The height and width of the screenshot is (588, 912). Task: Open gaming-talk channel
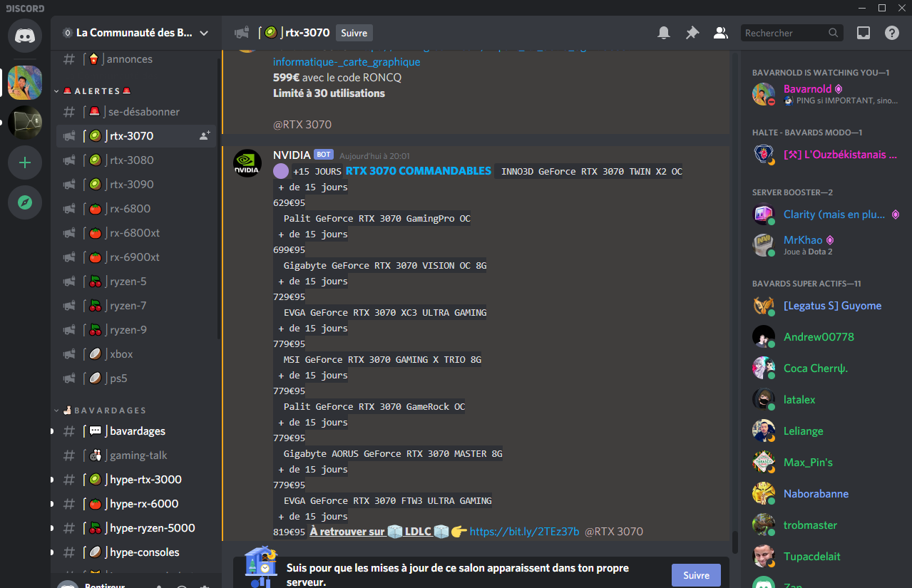click(135, 455)
